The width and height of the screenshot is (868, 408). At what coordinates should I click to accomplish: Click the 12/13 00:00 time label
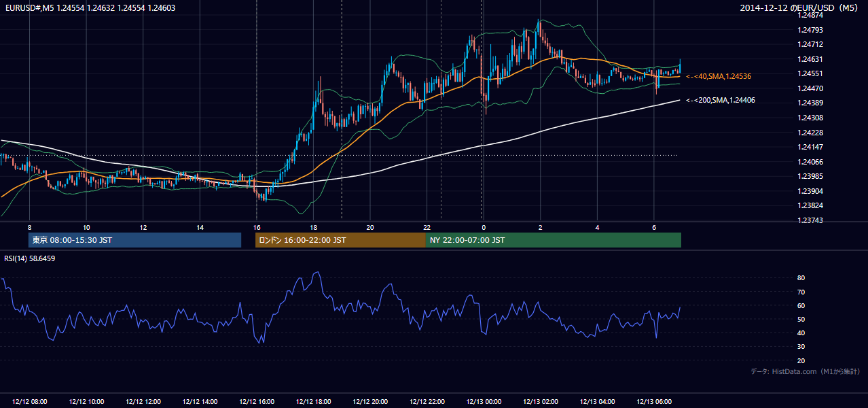point(484,402)
